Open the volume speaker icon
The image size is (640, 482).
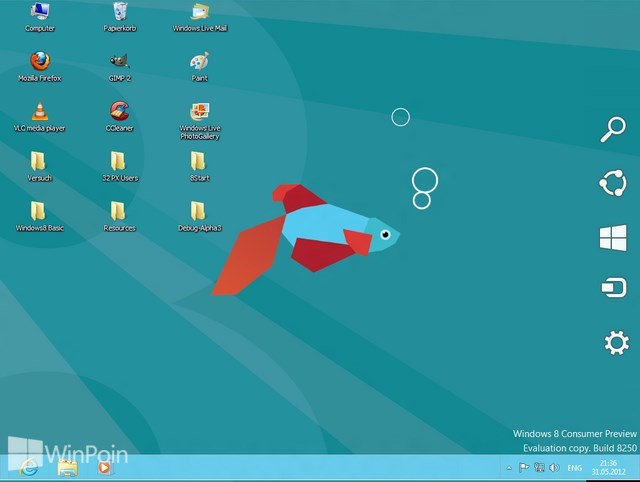554,468
